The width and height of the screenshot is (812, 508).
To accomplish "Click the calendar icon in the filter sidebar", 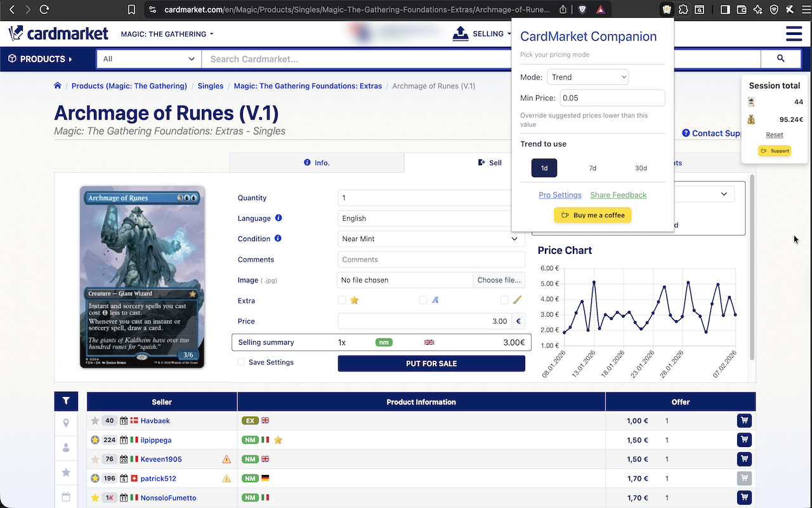I will point(66,496).
